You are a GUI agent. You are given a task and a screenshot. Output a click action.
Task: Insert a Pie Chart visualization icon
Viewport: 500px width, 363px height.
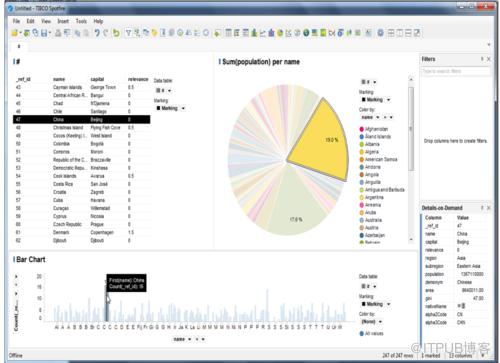[280, 33]
